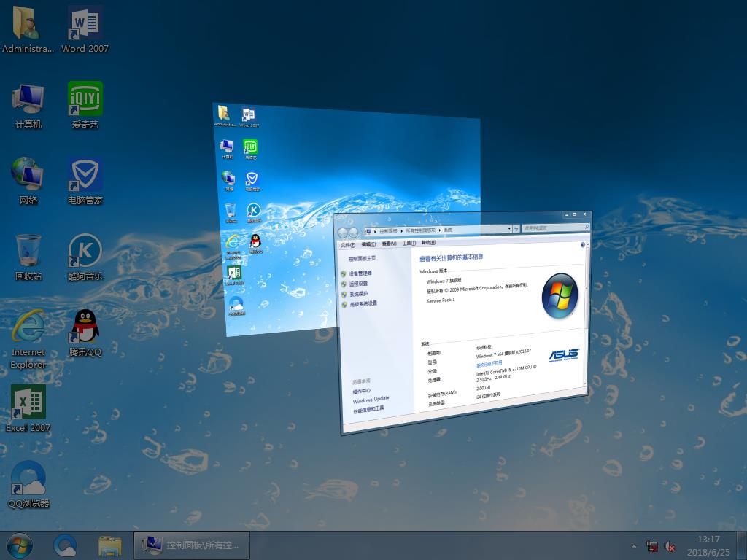The height and width of the screenshot is (560, 747).
Task: Click the taskbar clock showing 13:17
Action: click(708, 545)
